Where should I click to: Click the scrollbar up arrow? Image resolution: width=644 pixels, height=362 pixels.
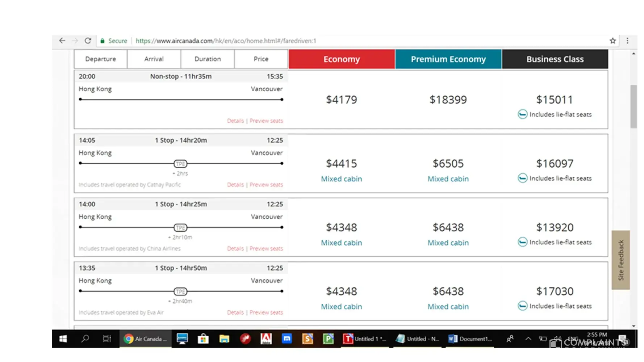pyautogui.click(x=633, y=54)
